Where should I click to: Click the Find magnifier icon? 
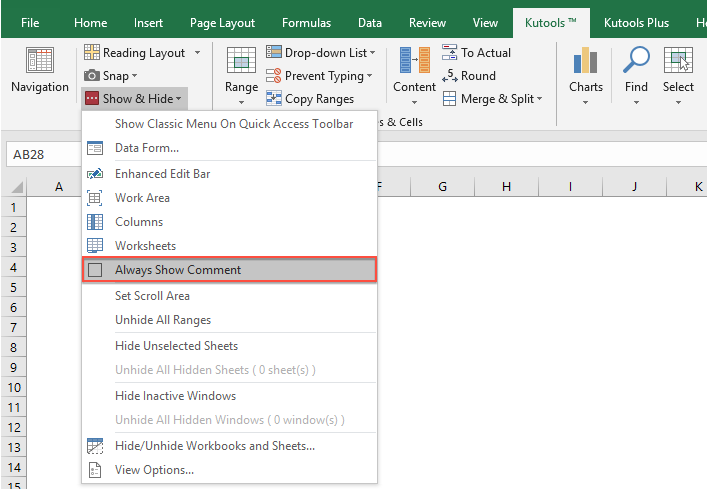tap(636, 60)
